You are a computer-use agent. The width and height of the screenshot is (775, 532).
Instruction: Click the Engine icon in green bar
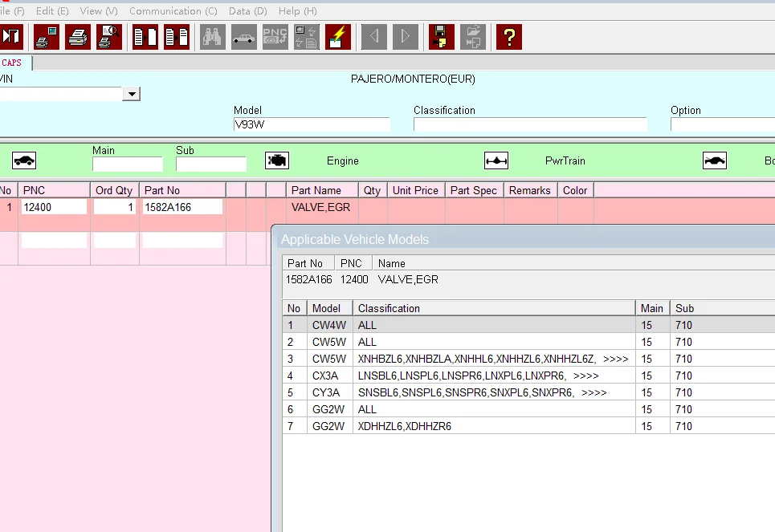[x=277, y=160]
